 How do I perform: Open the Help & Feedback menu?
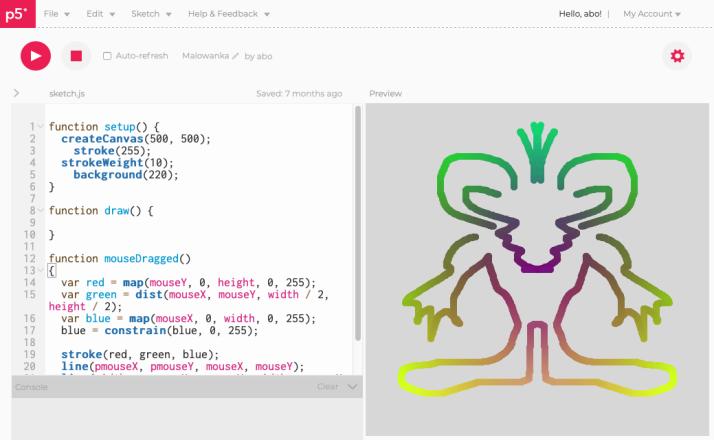pos(229,14)
